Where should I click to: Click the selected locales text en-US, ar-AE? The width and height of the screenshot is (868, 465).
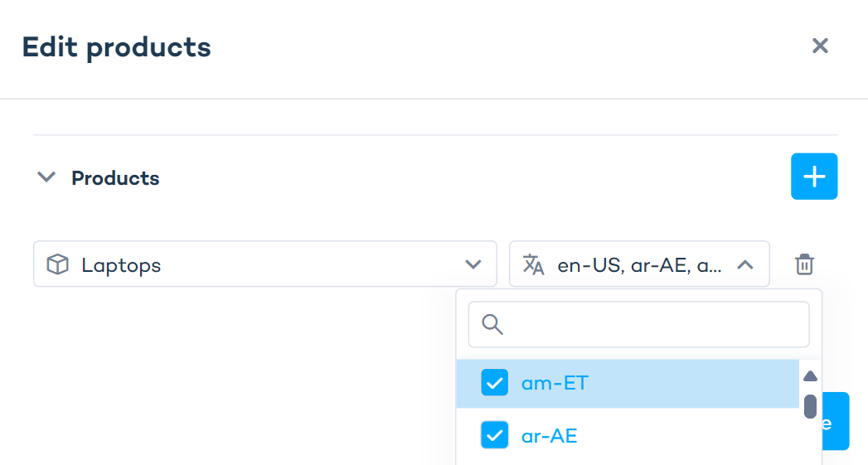click(639, 265)
